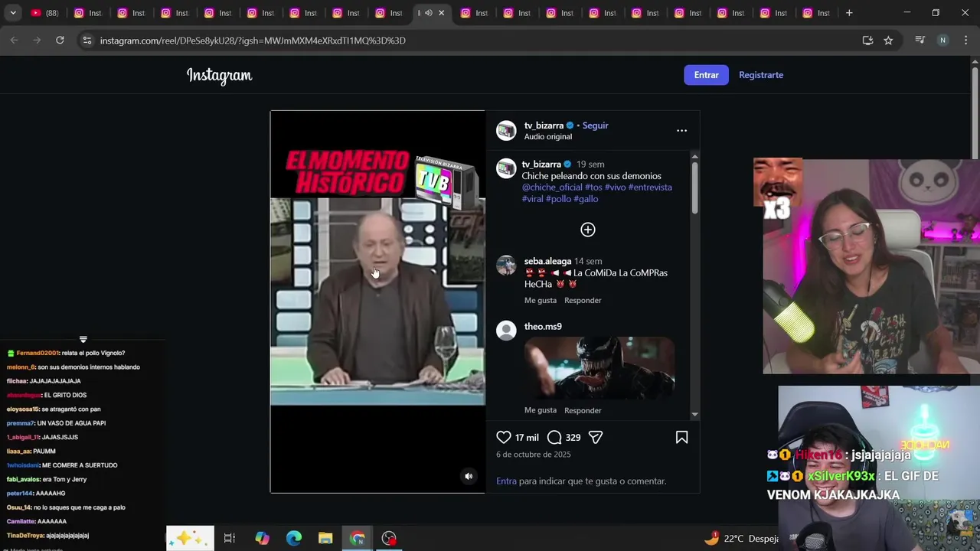Click the comments scrollbar down arrow
This screenshot has width=980, height=551.
[694, 414]
